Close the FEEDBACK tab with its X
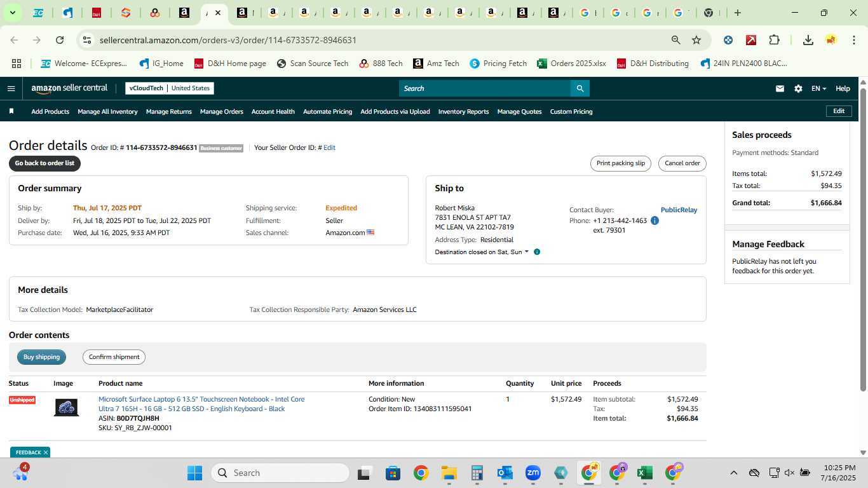 click(46, 452)
